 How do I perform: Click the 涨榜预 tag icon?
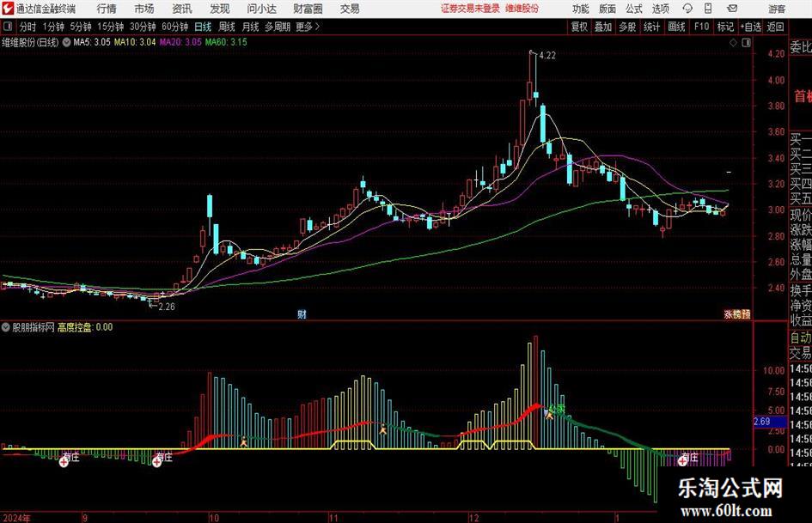(x=737, y=314)
